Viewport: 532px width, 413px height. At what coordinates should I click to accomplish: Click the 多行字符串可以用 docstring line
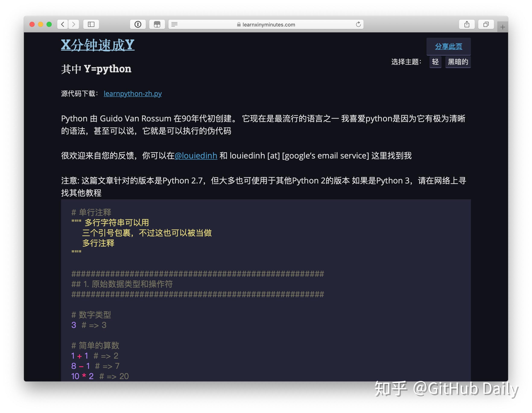click(x=110, y=223)
